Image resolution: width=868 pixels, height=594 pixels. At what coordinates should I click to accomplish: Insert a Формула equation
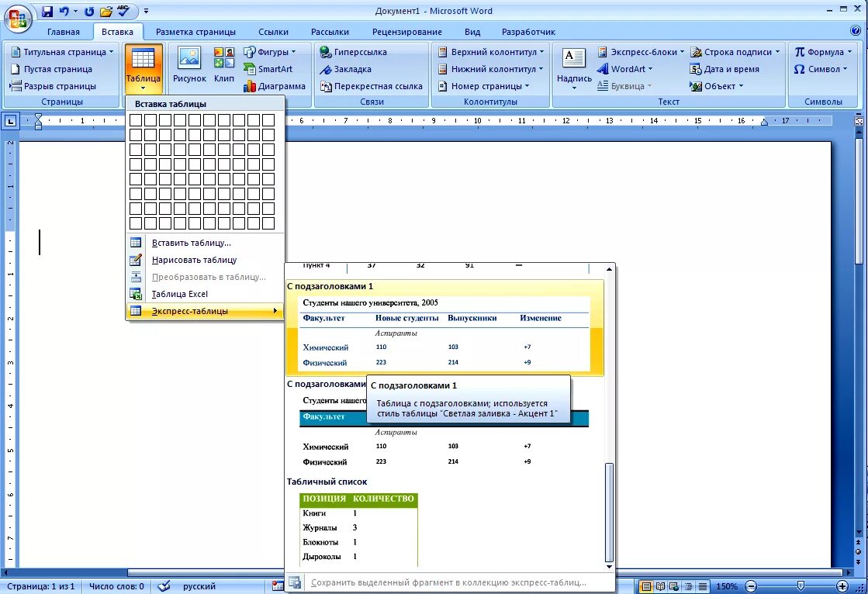(x=823, y=52)
